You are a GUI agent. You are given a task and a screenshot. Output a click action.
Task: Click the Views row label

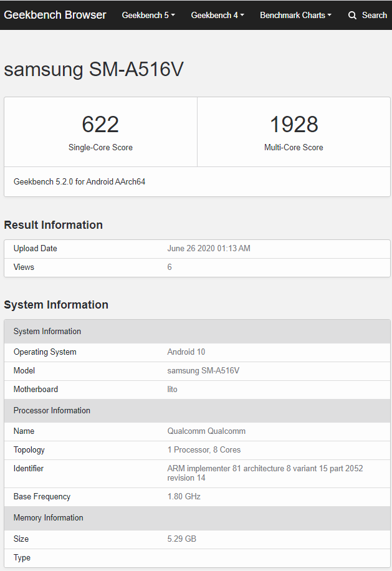point(24,267)
